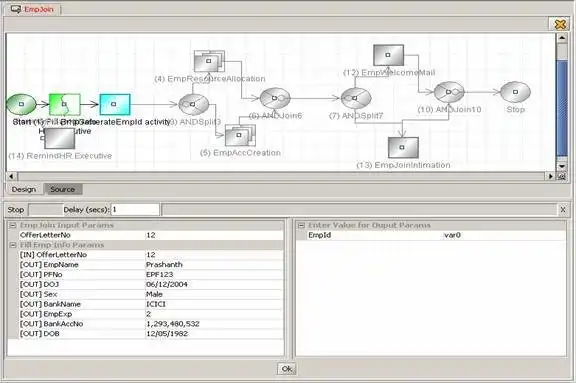Select the RemindHR Executive activity node
The image size is (576, 383).
coord(59,138)
